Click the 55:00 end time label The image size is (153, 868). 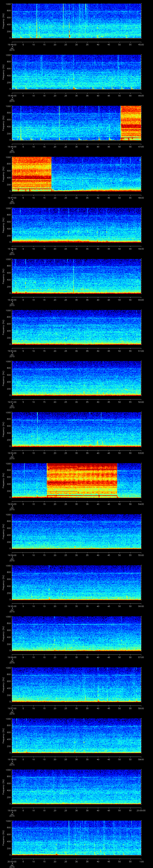tap(141, 555)
